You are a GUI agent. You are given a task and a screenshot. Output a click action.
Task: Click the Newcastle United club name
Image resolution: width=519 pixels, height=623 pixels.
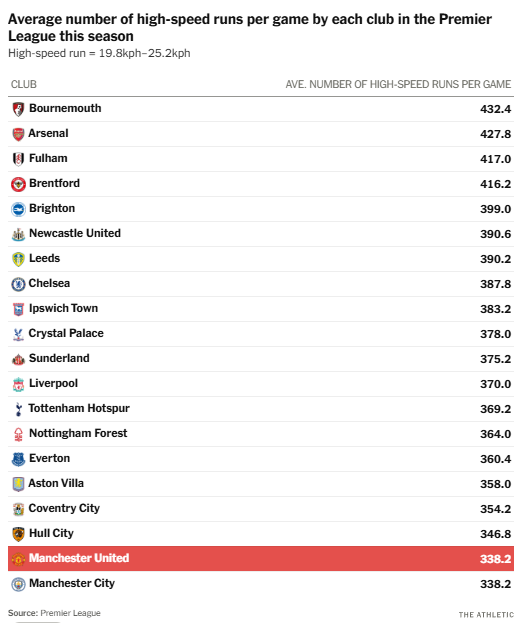point(75,233)
